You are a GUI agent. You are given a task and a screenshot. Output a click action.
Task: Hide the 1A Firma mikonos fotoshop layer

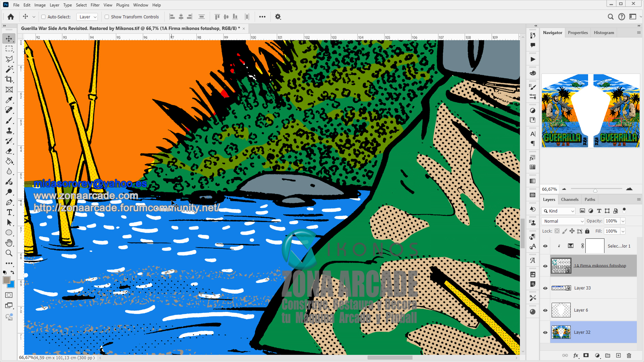(545, 266)
